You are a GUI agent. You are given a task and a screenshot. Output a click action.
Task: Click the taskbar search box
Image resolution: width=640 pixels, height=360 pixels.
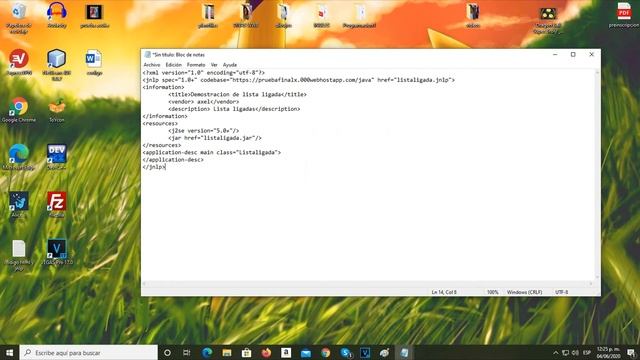coord(89,353)
